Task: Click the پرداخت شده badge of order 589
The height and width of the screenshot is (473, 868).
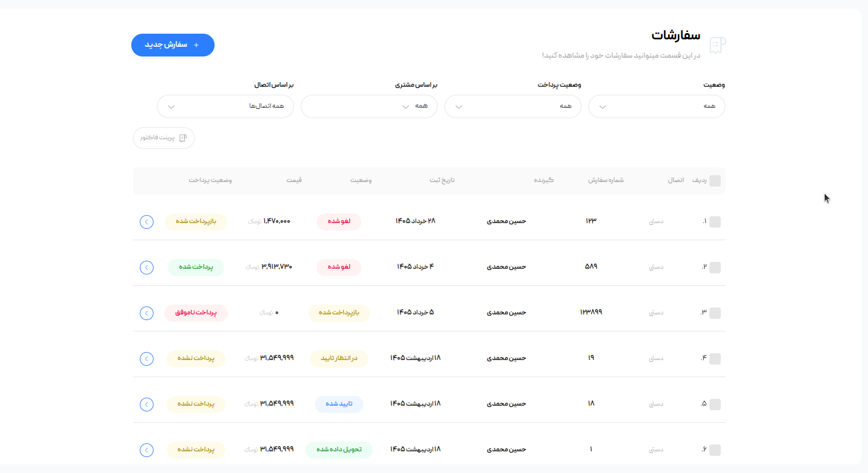Action: tap(196, 267)
